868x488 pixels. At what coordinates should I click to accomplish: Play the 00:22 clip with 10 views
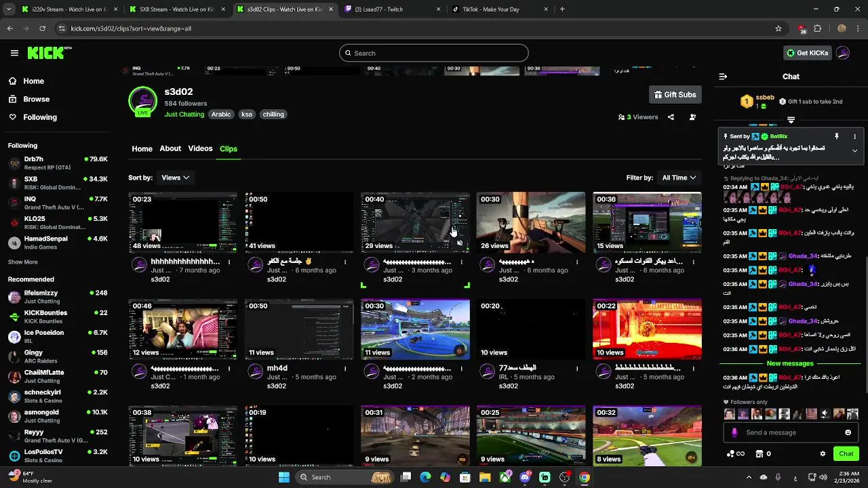647,329
